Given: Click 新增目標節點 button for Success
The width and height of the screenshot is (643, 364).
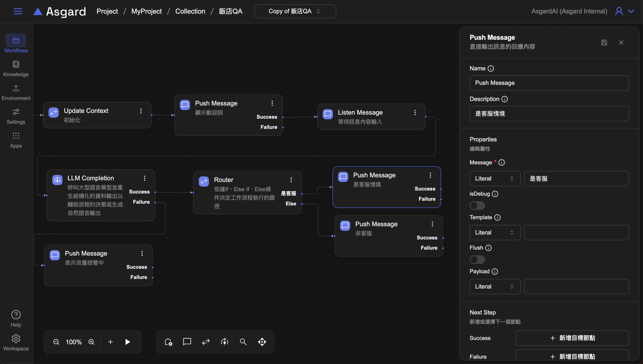Looking at the screenshot, I should pyautogui.click(x=572, y=338).
